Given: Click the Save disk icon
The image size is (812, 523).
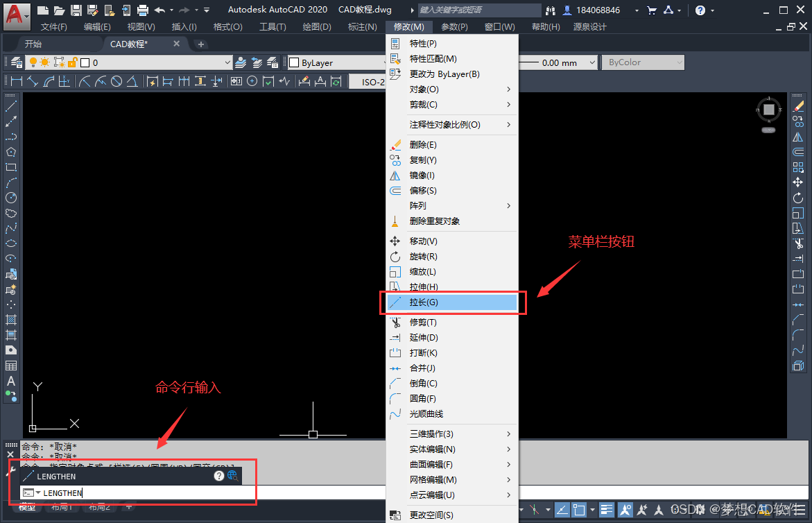Looking at the screenshot, I should (76, 10).
